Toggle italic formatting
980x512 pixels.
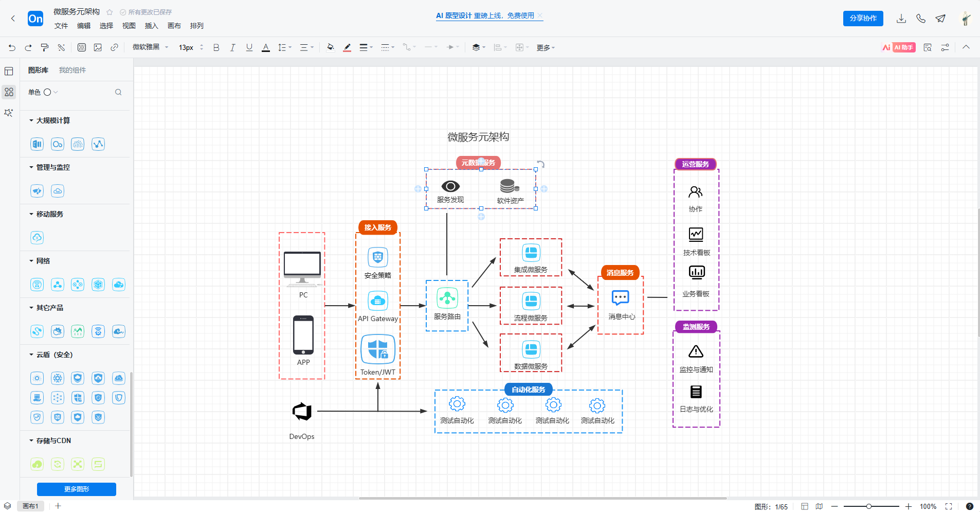pyautogui.click(x=232, y=47)
